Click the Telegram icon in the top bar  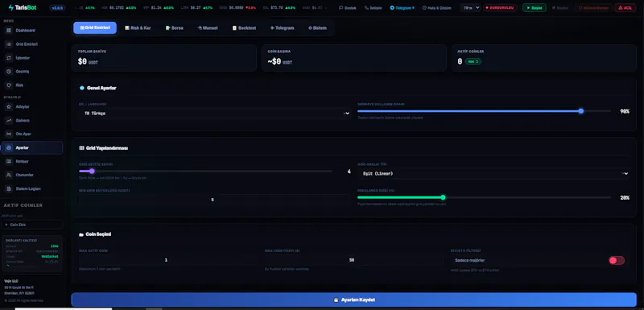click(392, 8)
